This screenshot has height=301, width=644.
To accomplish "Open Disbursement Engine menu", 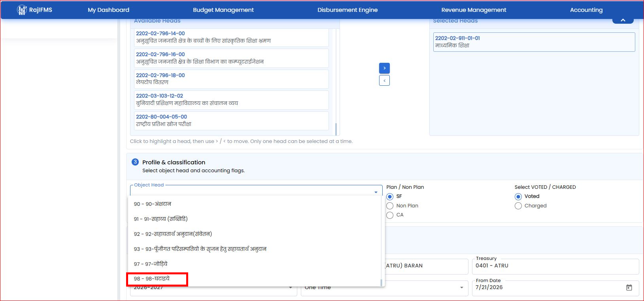I will (347, 10).
